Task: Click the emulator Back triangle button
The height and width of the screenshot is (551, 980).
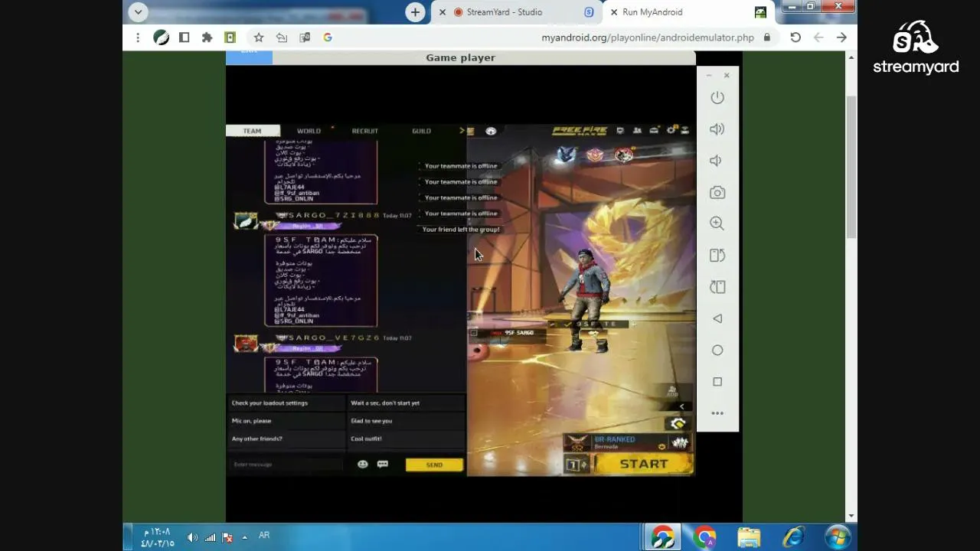Action: (717, 318)
